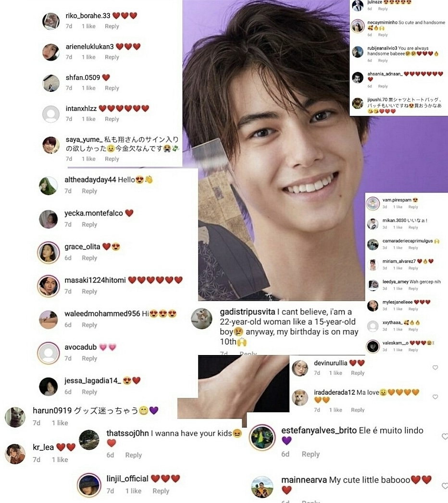Reply to altheadayday44's Hello comment
Screen dimensions: 448x503
point(89,191)
